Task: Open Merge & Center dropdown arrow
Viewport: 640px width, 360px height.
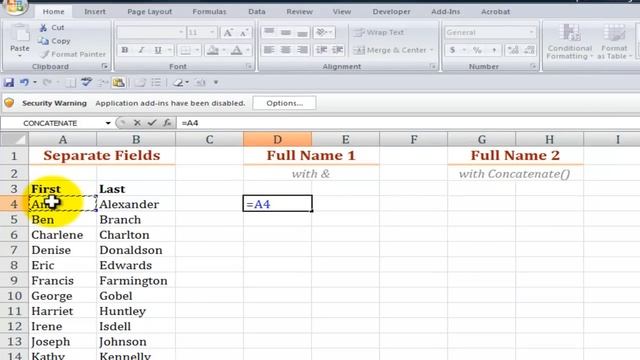Action: pyautogui.click(x=431, y=50)
